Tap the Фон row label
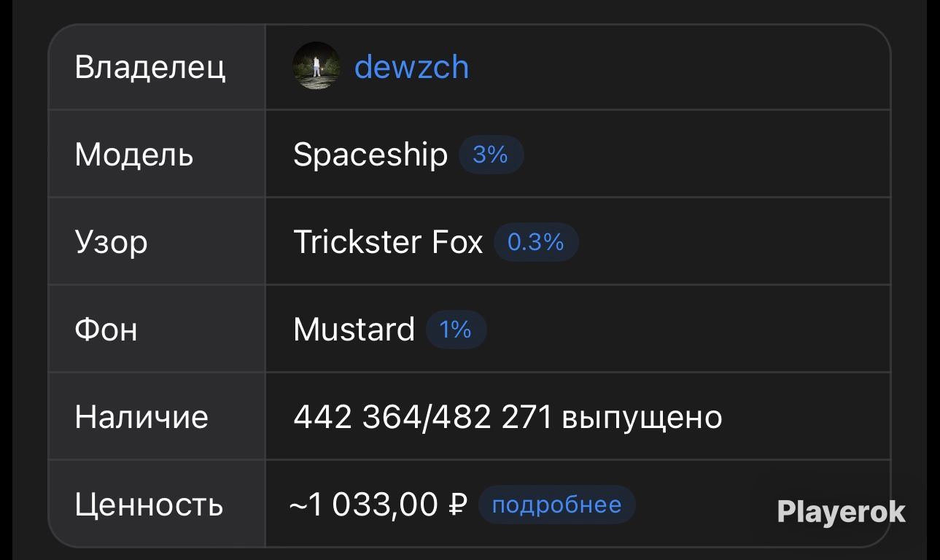Image resolution: width=940 pixels, height=560 pixels. [x=106, y=330]
